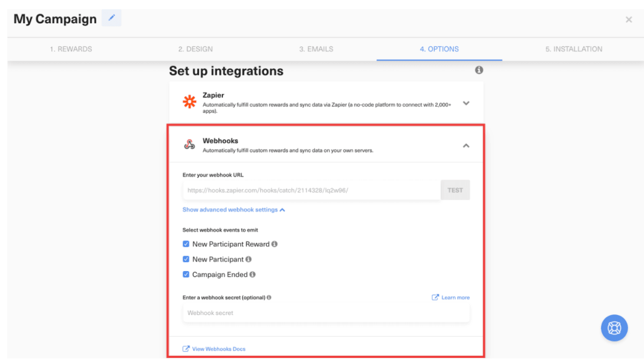Viewport: 644px width, 362px height.
Task: Click the Webhooks integration icon
Action: tap(189, 145)
